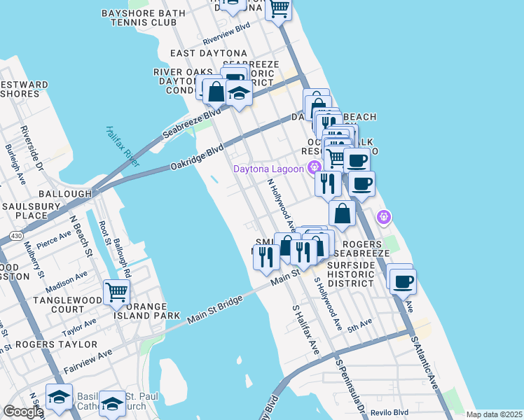Select the school marker at bottom left corner
Image resolution: width=524 pixels, height=420 pixels.
(59, 398)
